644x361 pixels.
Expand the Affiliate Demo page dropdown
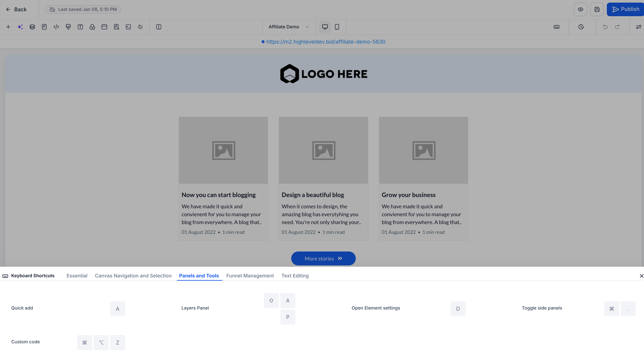coord(289,27)
